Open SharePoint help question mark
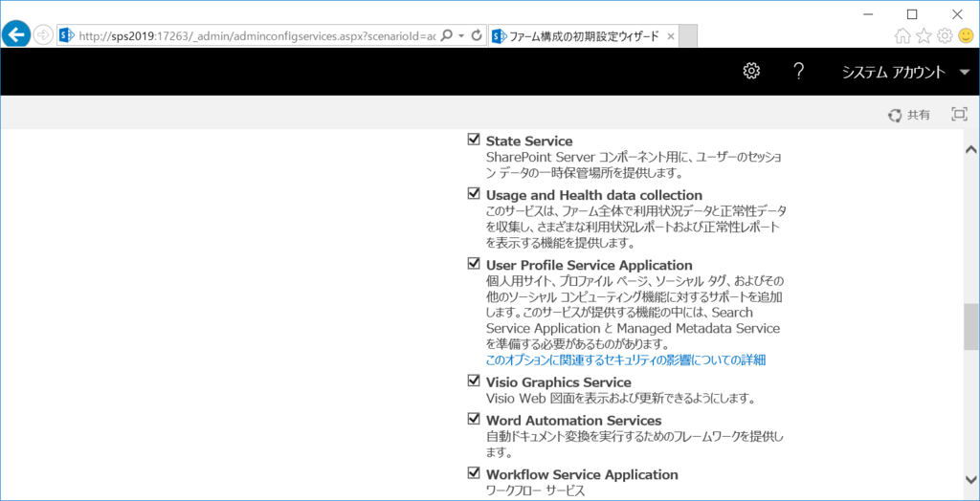980x501 pixels. 798,71
